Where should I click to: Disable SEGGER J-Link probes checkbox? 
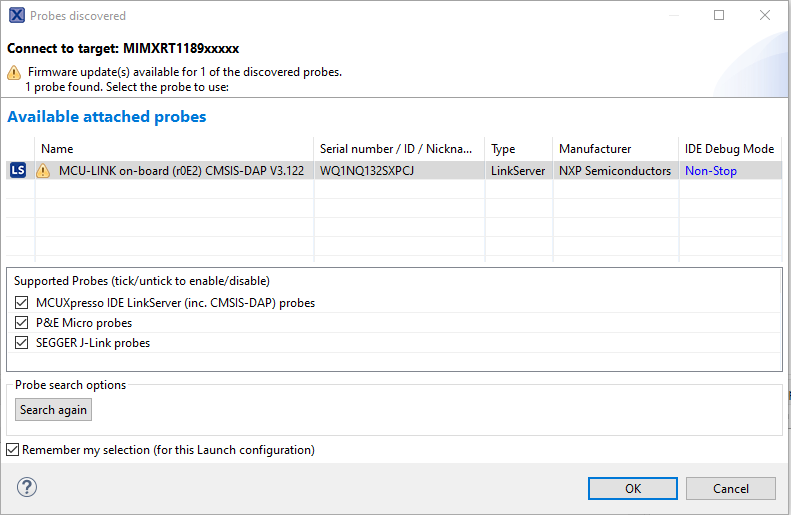[x=22, y=343]
